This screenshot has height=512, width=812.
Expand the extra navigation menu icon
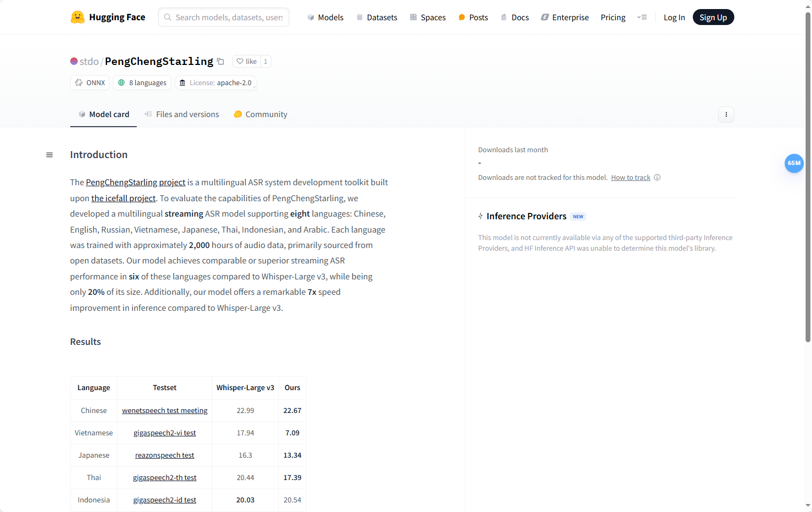point(642,17)
